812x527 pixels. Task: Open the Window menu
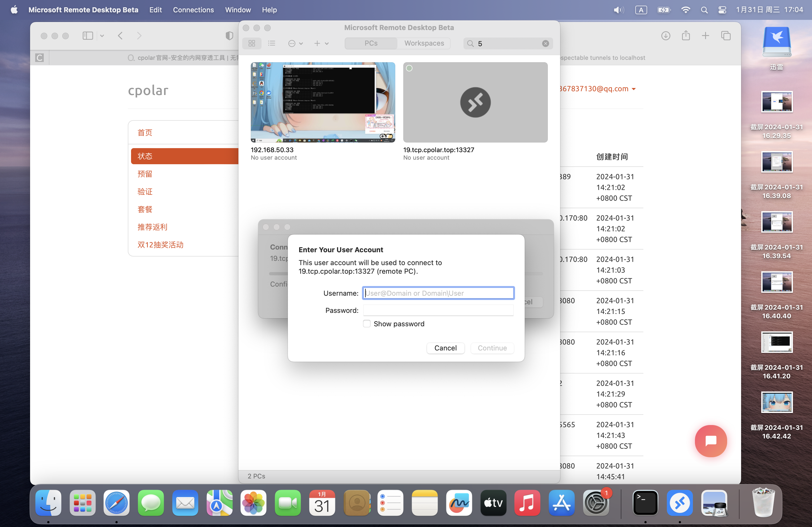(x=238, y=10)
